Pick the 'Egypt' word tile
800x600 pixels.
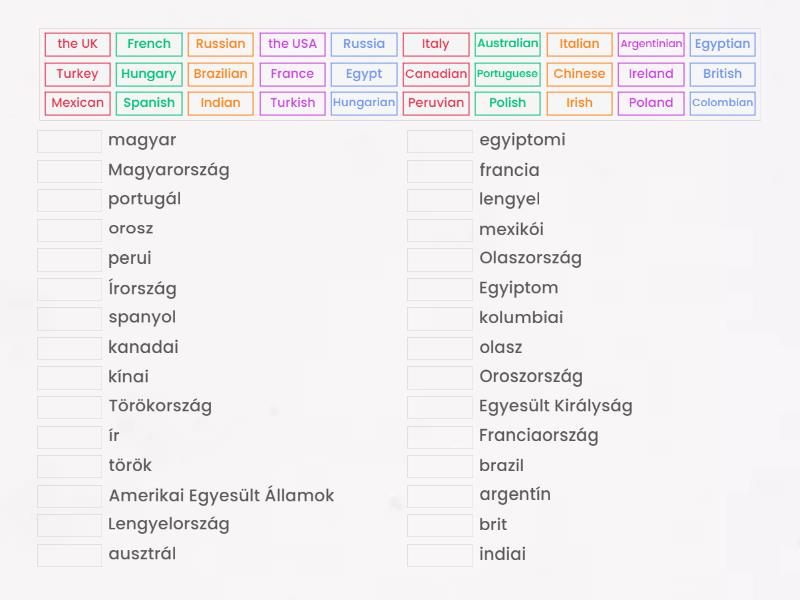[363, 73]
